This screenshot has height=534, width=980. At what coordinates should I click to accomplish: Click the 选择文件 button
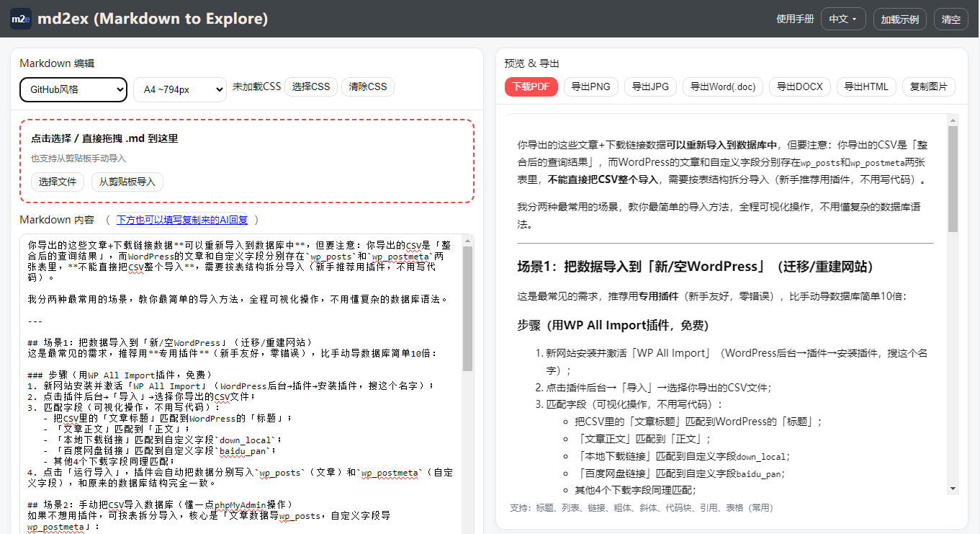[58, 182]
